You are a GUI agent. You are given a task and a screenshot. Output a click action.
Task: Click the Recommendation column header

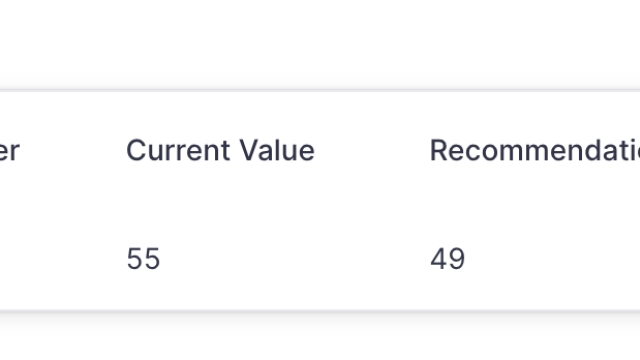pyautogui.click(x=535, y=150)
